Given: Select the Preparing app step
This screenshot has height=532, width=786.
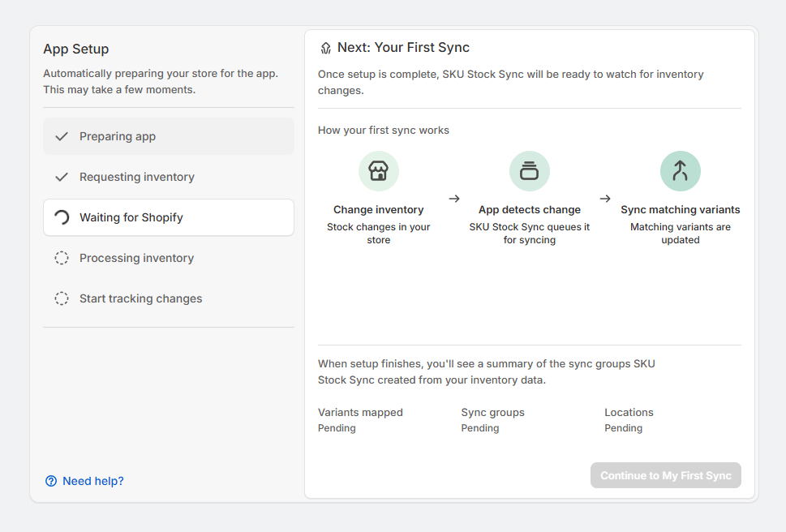Looking at the screenshot, I should [169, 136].
